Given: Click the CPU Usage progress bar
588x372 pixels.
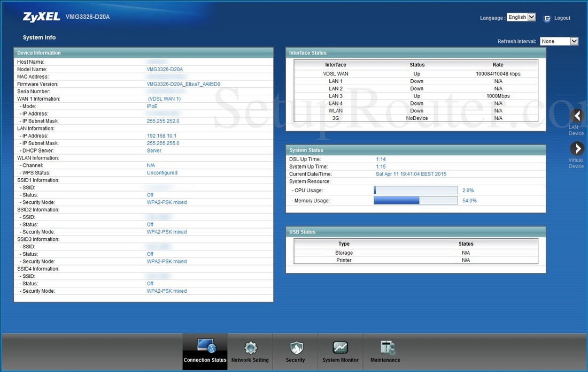Looking at the screenshot, I should pos(415,191).
